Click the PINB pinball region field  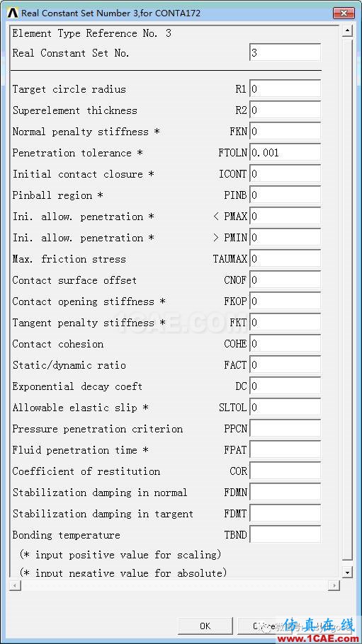[285, 195]
